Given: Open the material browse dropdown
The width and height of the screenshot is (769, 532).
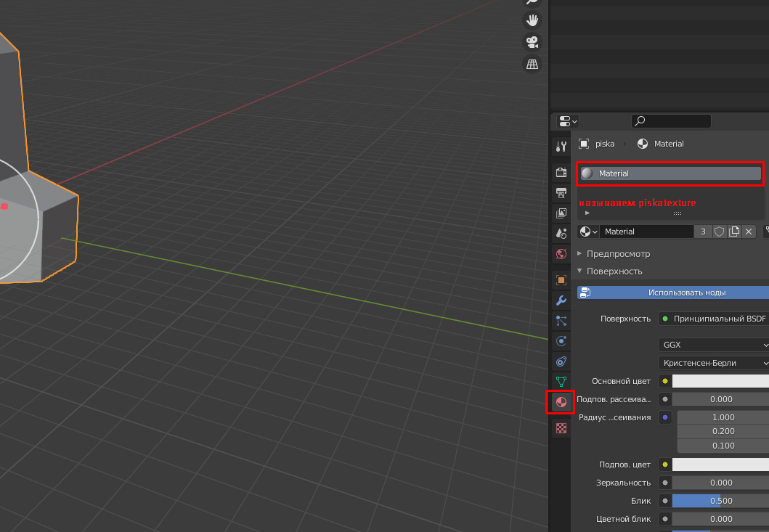Looking at the screenshot, I should 589,232.
